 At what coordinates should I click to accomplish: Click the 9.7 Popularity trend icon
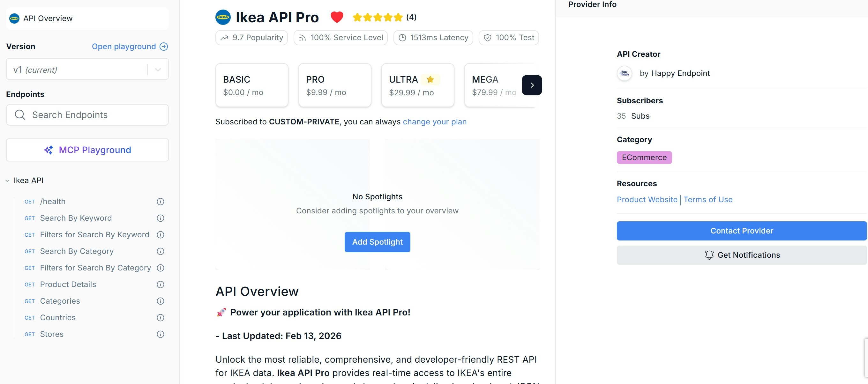224,37
